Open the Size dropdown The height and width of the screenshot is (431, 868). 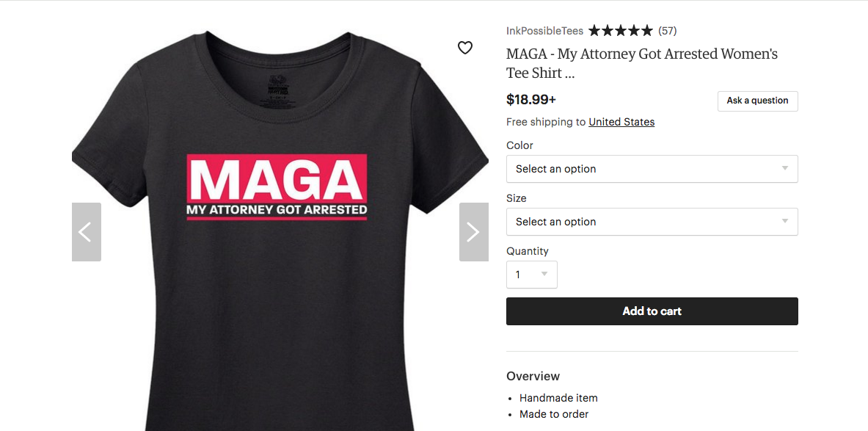tap(652, 222)
